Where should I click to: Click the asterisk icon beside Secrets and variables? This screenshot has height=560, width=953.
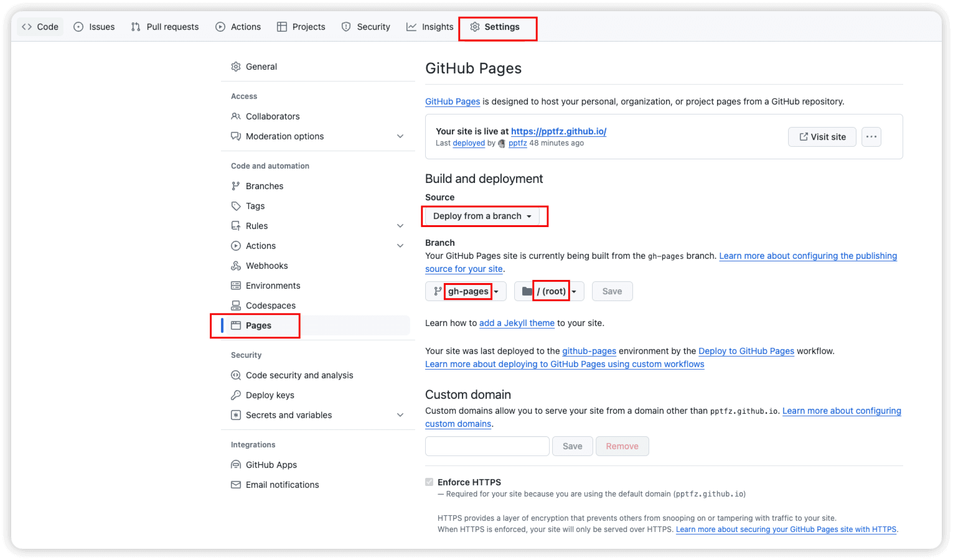click(236, 415)
